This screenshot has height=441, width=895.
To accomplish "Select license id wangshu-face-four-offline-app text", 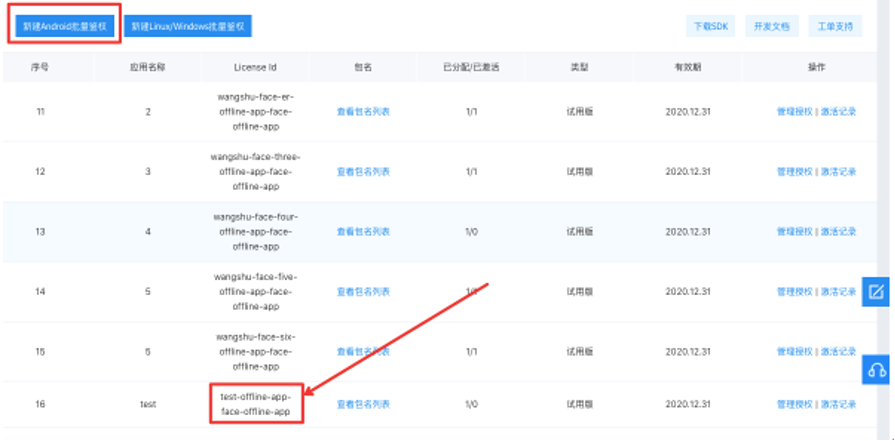I will 256,232.
